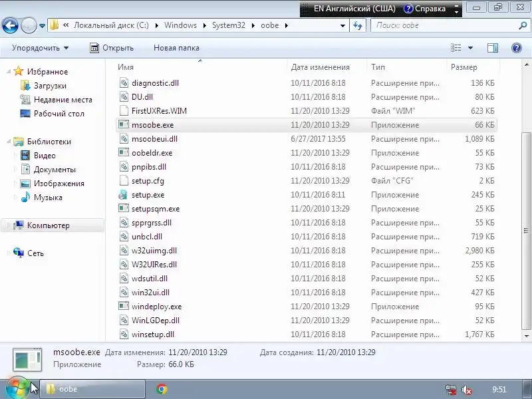This screenshot has width=532, height=399.
Task: Click 'Справка' in the language bar
Action: tap(425, 9)
